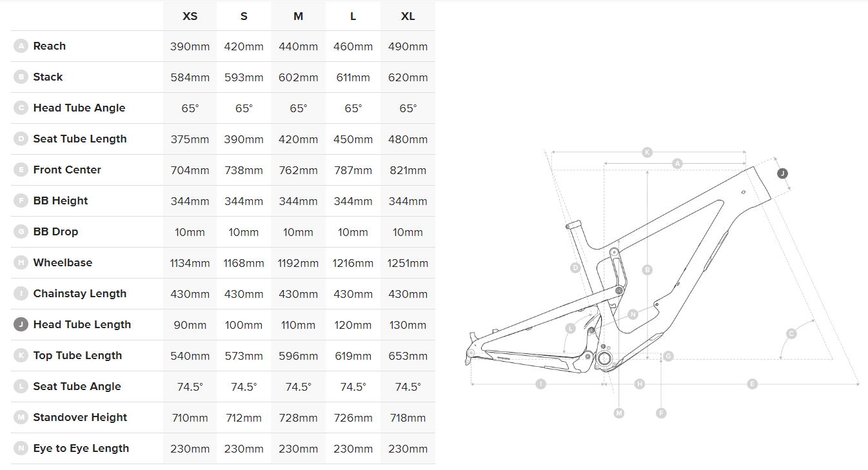Click the F marker at the diagram bottom

pos(661,413)
